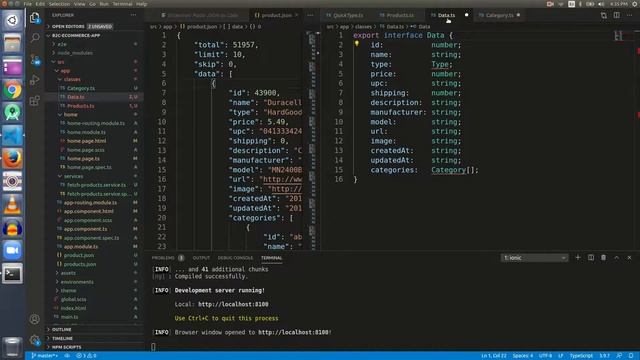Open left editor group more actions ellipsis

[x=310, y=15]
